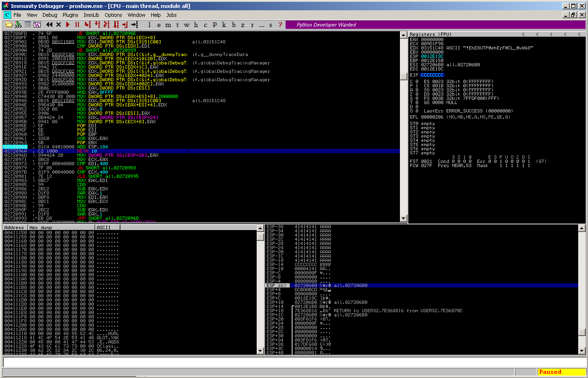Open the View menu
This screenshot has width=588, height=378.
pos(32,15)
